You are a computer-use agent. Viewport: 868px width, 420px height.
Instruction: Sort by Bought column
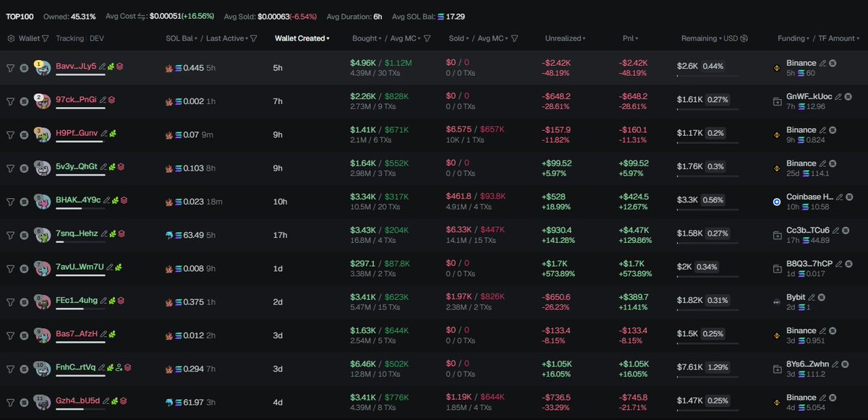366,38
